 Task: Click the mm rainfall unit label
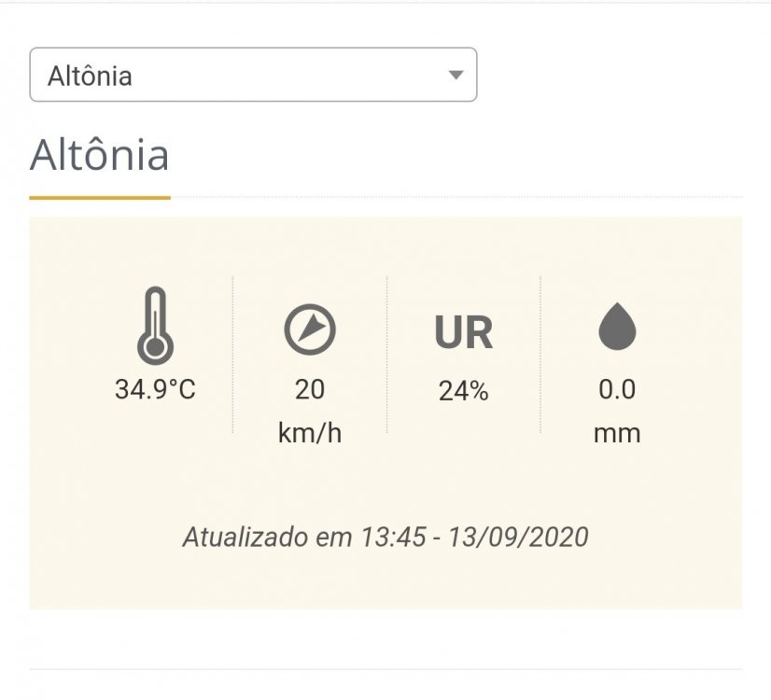[617, 434]
